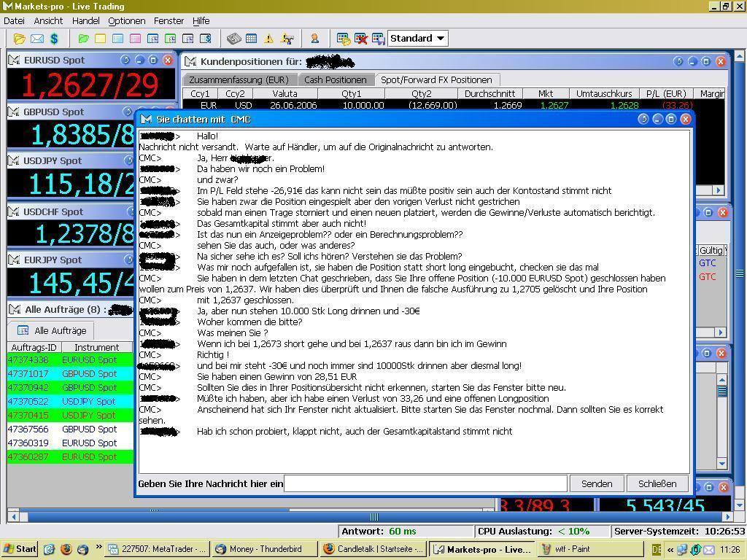Click the newspaper news icon in toolbar
747x560 pixels.
tap(233, 39)
